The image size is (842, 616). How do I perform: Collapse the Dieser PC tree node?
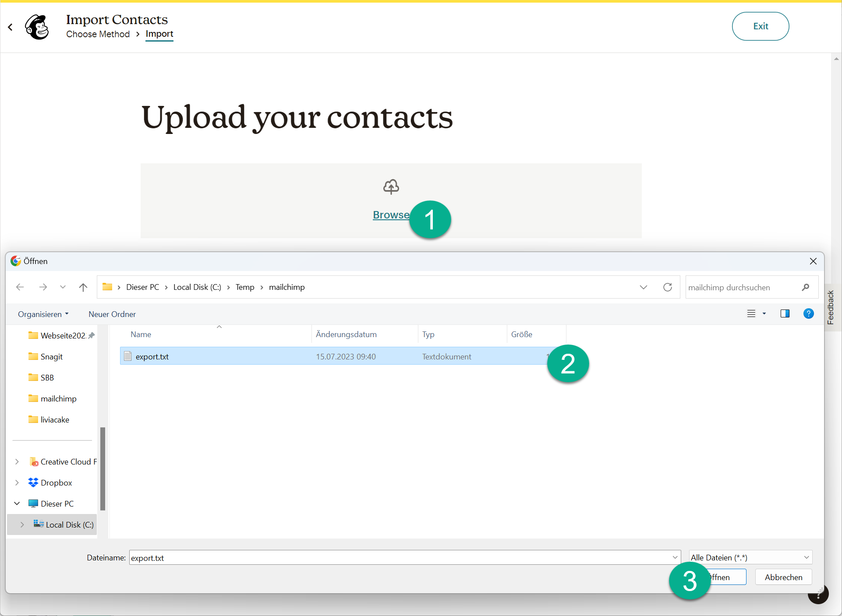[x=17, y=503]
